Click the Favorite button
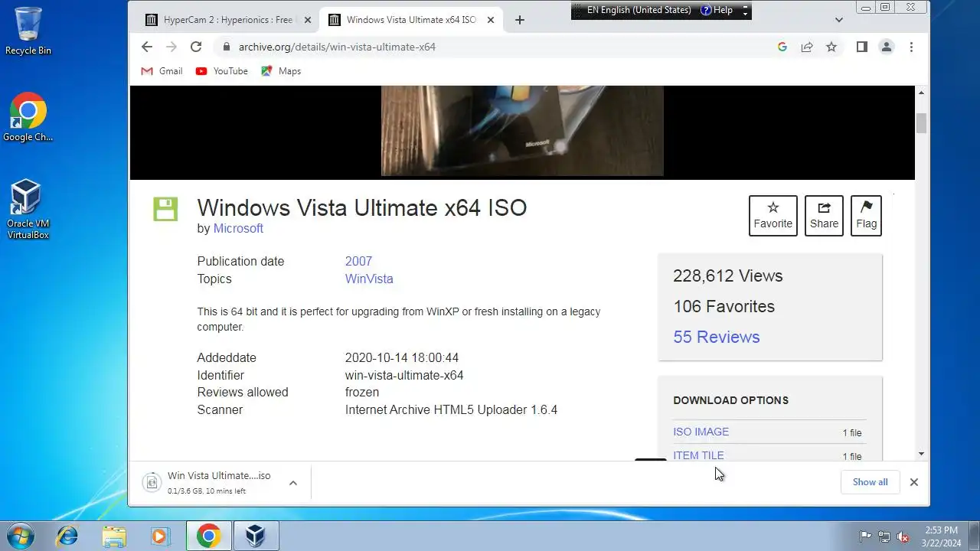This screenshot has height=551, width=980. 773,216
